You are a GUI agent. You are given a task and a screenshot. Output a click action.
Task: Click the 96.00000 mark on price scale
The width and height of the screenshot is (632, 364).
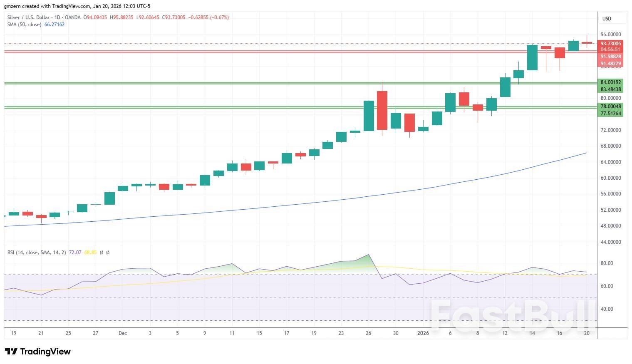click(610, 35)
